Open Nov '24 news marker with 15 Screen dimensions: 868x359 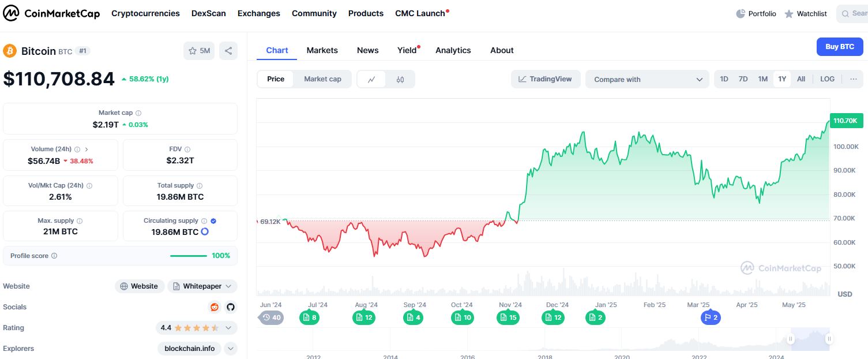509,317
